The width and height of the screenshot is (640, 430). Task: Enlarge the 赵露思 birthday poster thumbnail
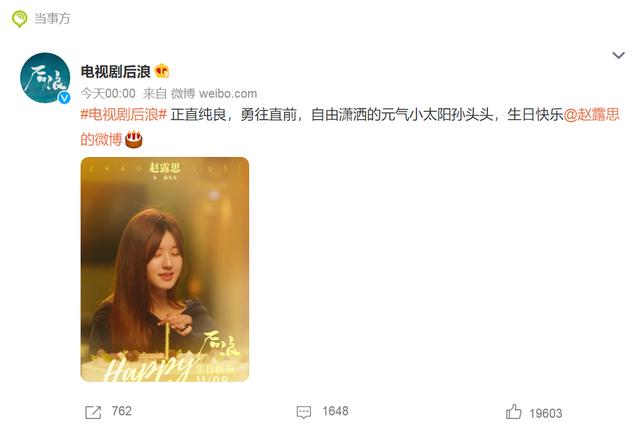click(x=165, y=269)
